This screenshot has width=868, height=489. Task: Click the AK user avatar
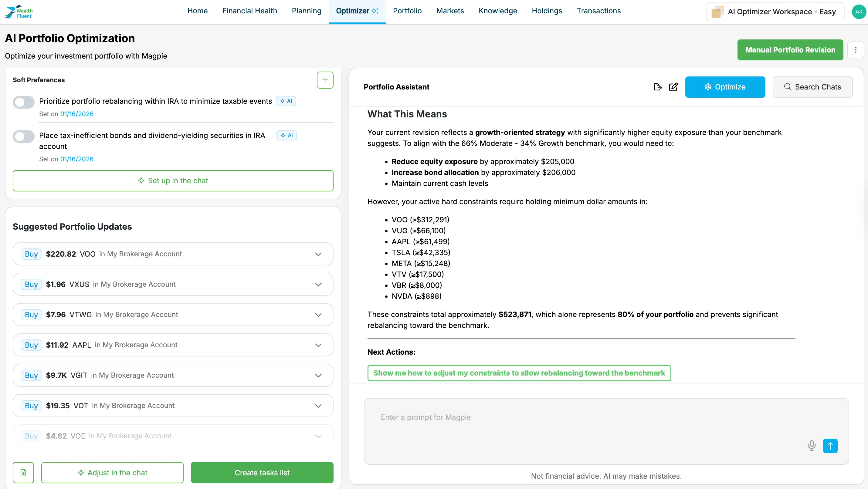pos(859,12)
